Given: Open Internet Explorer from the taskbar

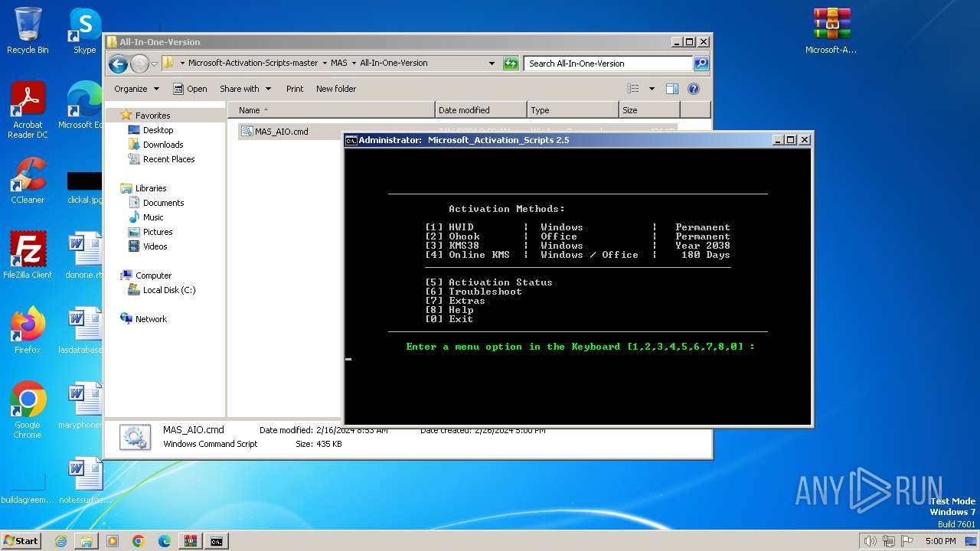Looking at the screenshot, I should tap(60, 541).
